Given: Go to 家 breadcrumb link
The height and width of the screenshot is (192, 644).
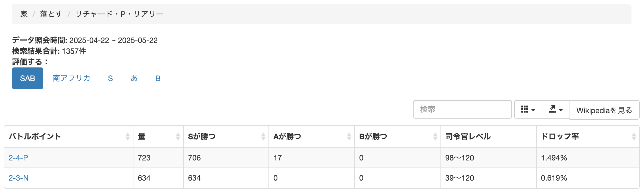Looking at the screenshot, I should [x=24, y=14].
